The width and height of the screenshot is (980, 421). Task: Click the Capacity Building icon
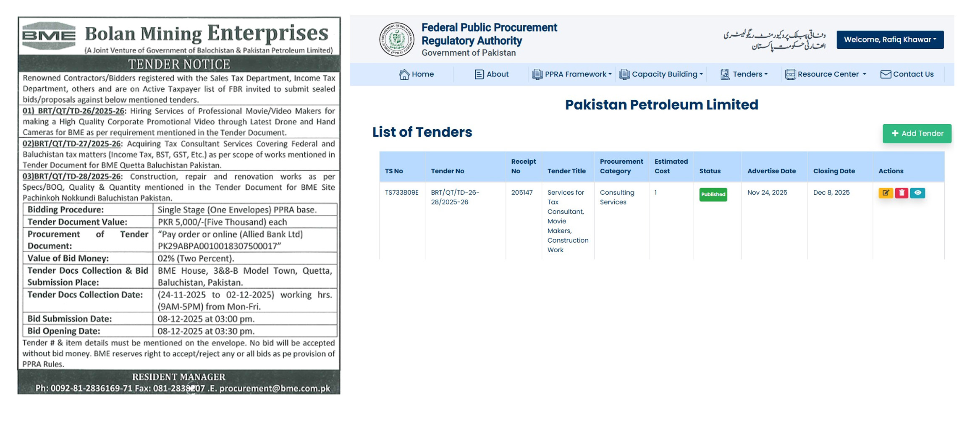tap(624, 74)
